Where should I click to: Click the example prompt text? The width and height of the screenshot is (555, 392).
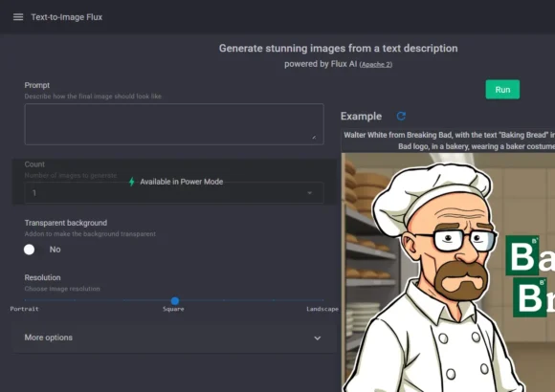click(x=449, y=141)
